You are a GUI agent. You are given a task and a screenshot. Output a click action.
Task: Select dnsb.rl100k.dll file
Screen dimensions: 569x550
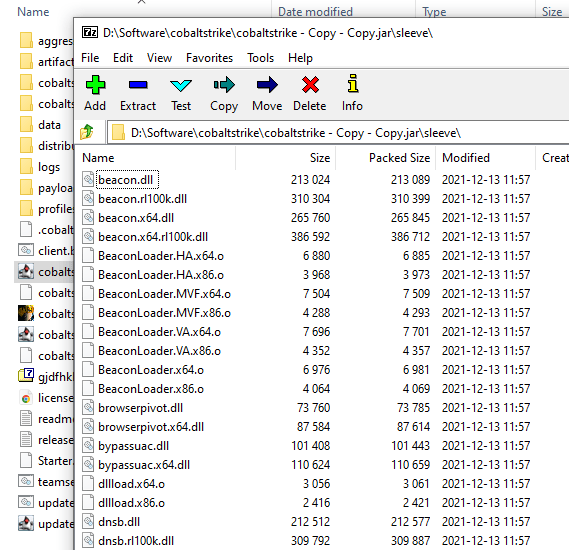136,541
